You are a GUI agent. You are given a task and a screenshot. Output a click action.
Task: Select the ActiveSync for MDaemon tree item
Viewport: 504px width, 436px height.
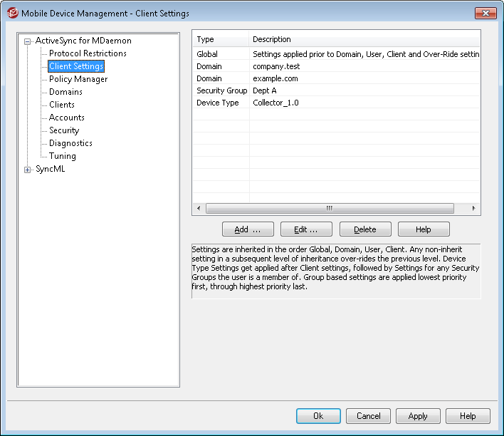(x=83, y=41)
